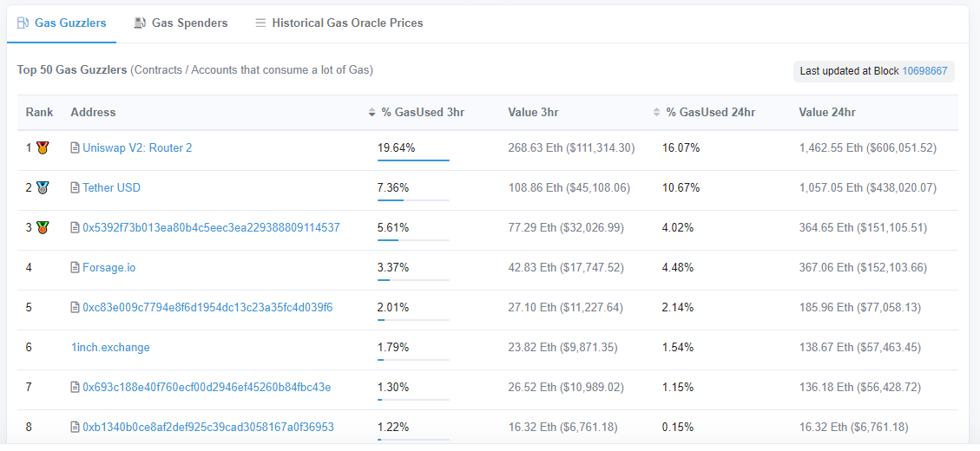980x451 pixels.
Task: Open address 0x5392f73b013ea80b4c5eec3ea229388809114537
Action: tap(211, 227)
